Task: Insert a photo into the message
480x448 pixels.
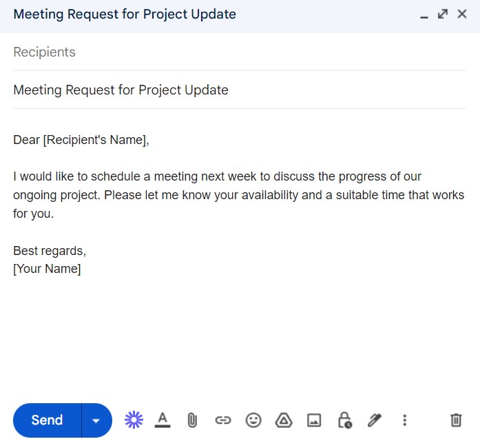Action: pos(314,420)
